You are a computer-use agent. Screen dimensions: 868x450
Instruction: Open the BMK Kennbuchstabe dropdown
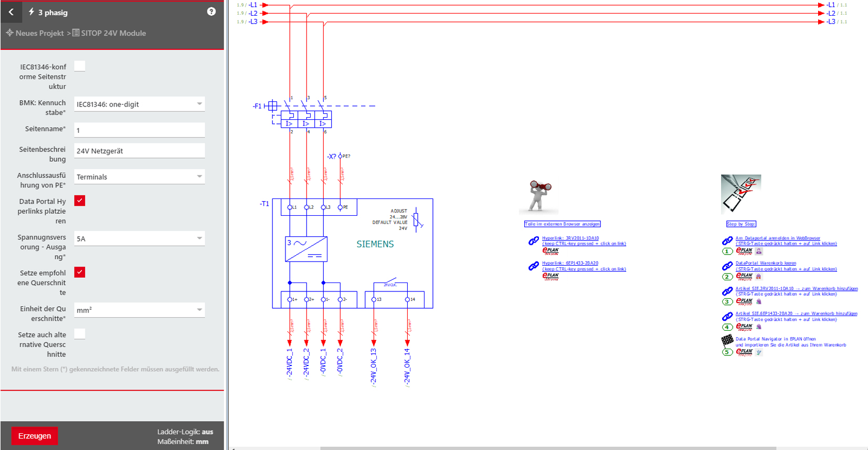coord(139,104)
